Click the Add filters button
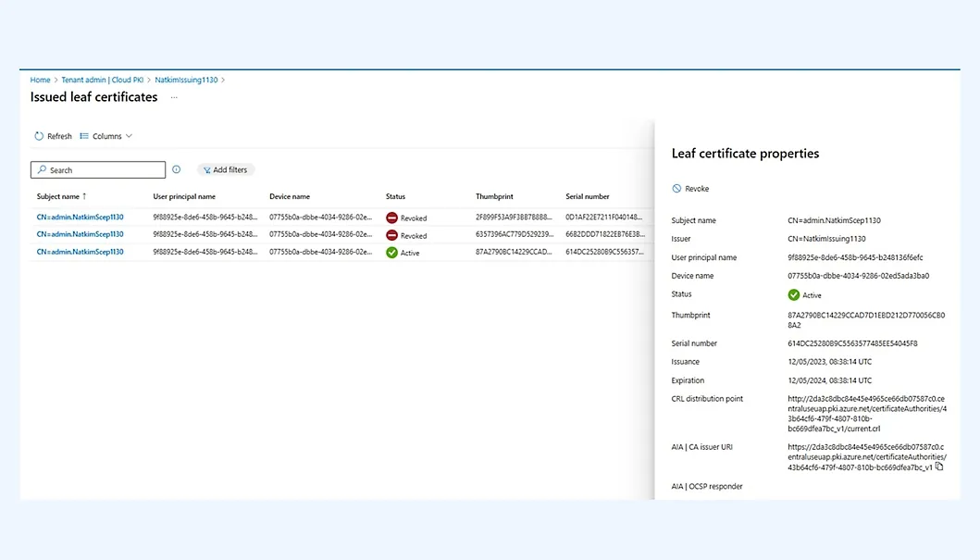Screen dimensions: 980x560 coord(225,170)
